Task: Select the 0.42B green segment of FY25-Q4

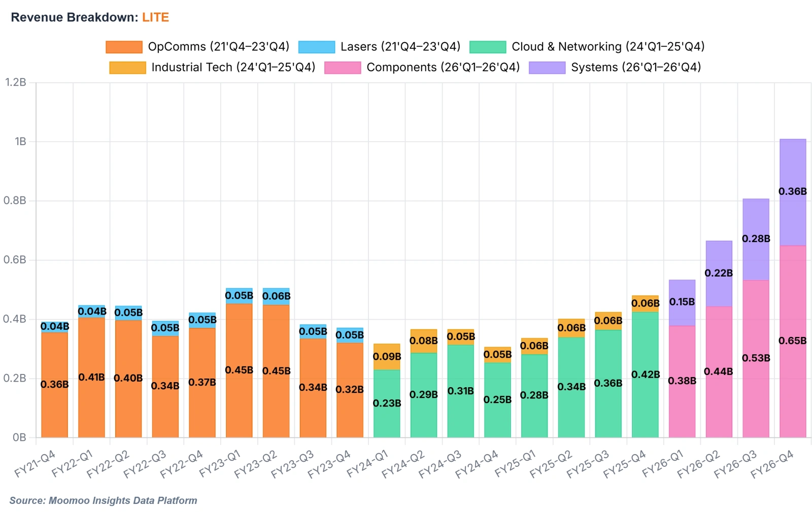Action: 645,374
